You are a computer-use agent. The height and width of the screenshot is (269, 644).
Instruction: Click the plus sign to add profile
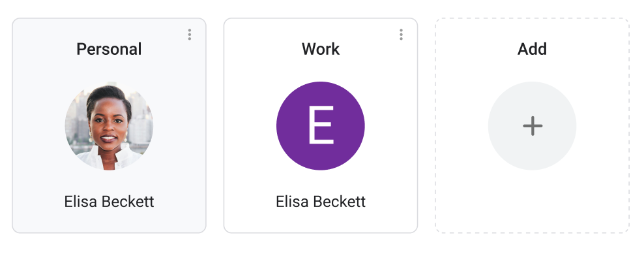point(533,125)
